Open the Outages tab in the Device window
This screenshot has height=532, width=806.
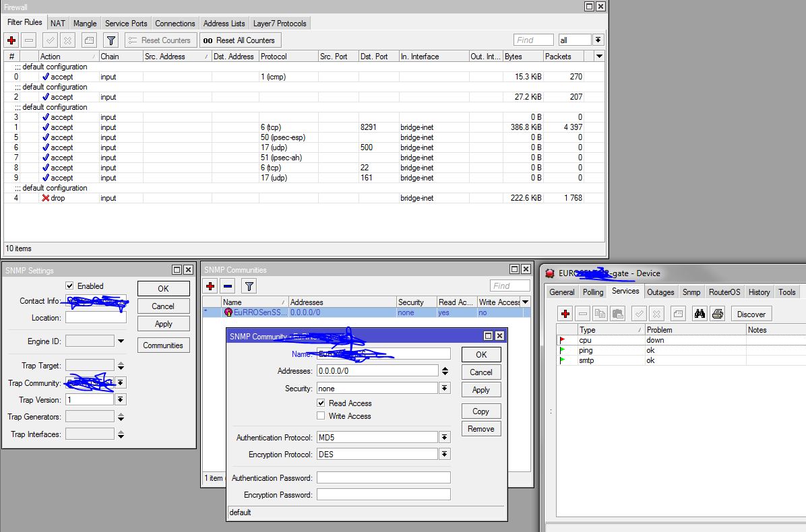click(660, 292)
